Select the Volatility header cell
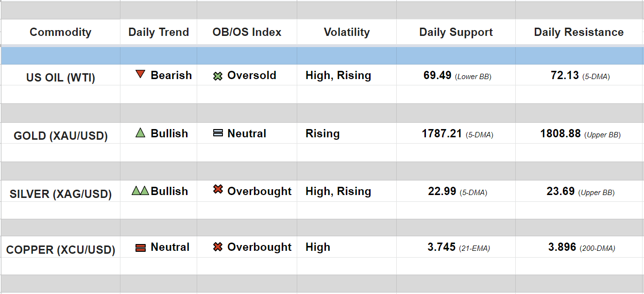Image resolution: width=644 pixels, height=294 pixels. 347,33
